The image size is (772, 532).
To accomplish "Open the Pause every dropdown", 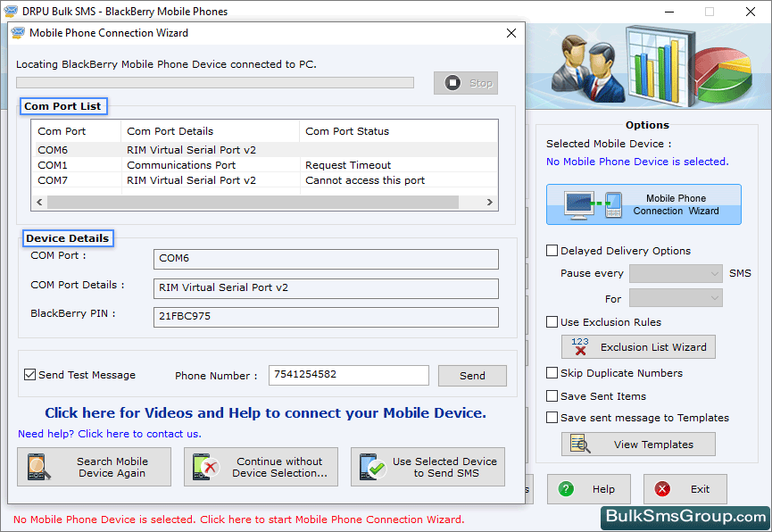I will 676,273.
